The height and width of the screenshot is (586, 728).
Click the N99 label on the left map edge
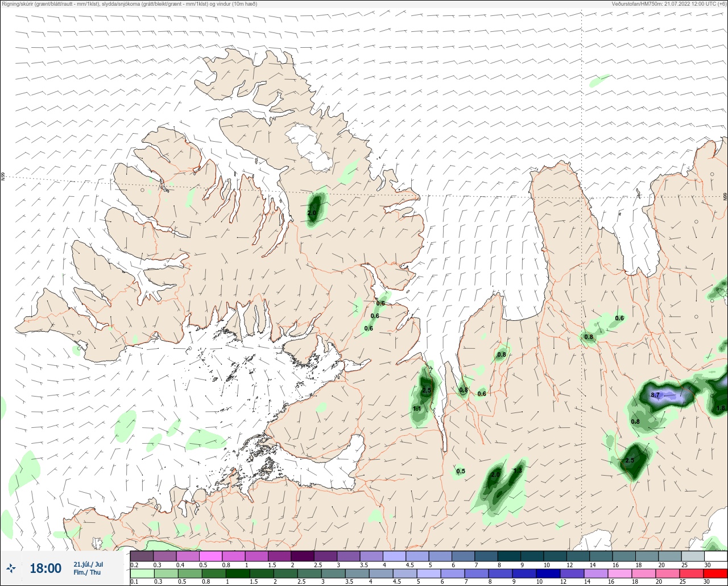click(3, 177)
